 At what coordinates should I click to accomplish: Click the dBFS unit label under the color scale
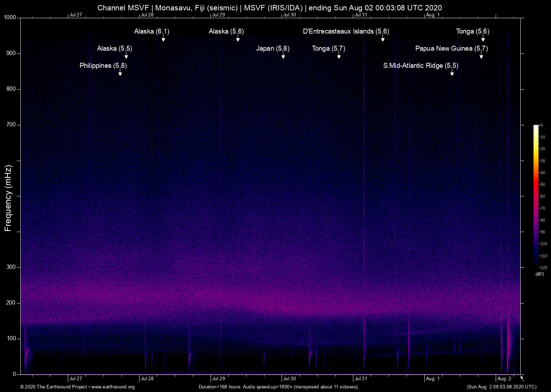pyautogui.click(x=540, y=274)
